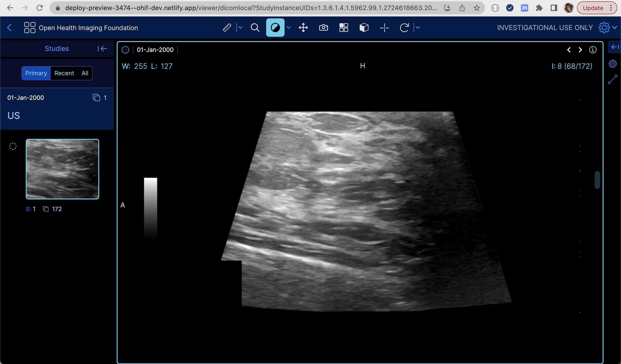The image size is (621, 364).
Task: Expand Window Level presets dropdown arrow
Action: (x=289, y=28)
